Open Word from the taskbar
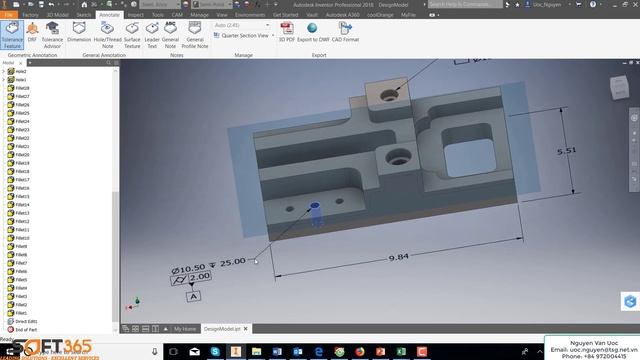640x360 pixels. coord(277,351)
